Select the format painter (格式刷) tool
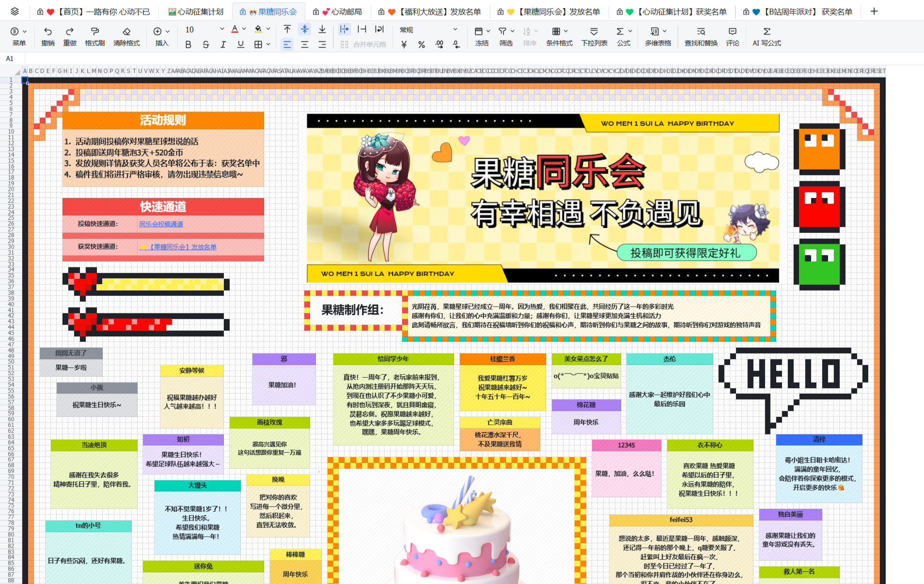The width and height of the screenshot is (924, 584). (94, 31)
